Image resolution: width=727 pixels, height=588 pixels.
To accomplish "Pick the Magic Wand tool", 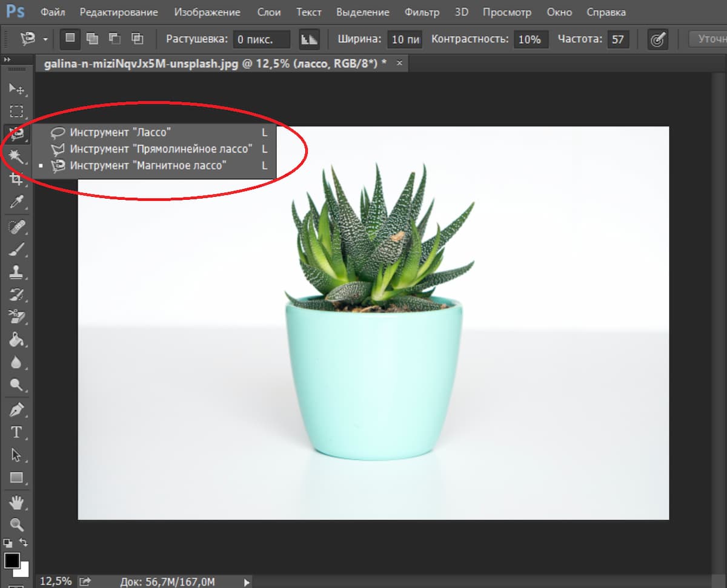I will click(16, 156).
